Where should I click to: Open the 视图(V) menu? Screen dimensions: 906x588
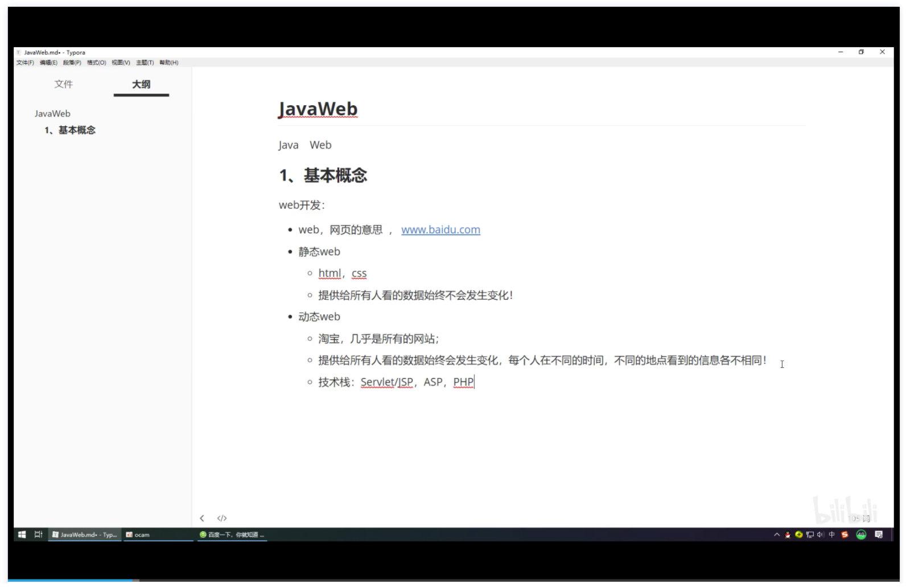[121, 63]
